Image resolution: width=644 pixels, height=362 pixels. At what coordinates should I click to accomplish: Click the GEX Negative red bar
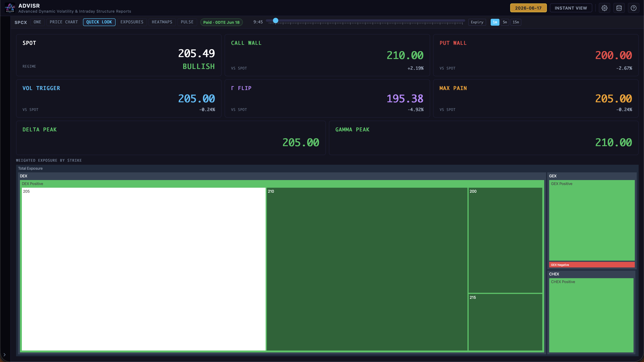[x=592, y=265]
